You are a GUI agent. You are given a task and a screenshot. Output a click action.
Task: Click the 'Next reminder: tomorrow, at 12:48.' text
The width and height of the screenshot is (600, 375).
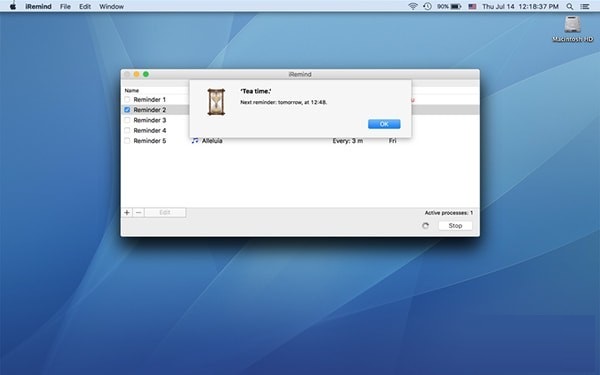(x=284, y=102)
